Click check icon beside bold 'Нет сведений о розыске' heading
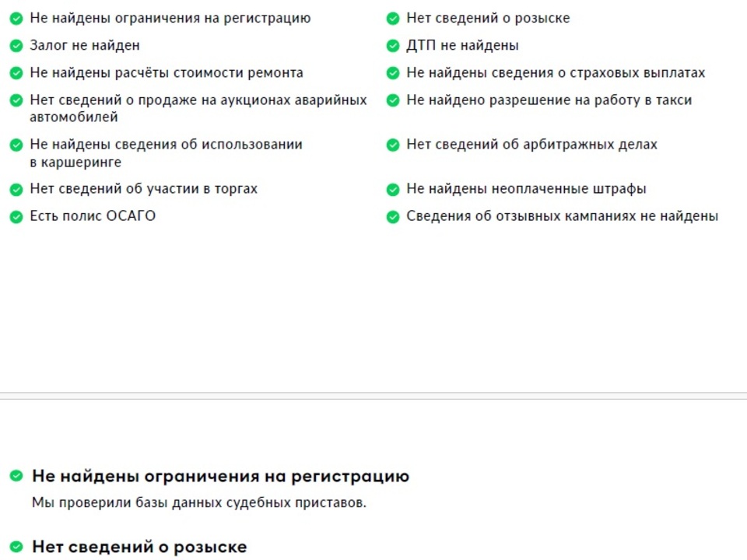The height and width of the screenshot is (560, 747). point(16,546)
